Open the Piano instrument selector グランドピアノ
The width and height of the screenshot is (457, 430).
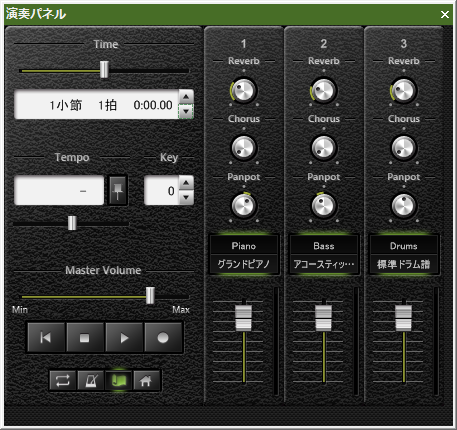pos(244,264)
